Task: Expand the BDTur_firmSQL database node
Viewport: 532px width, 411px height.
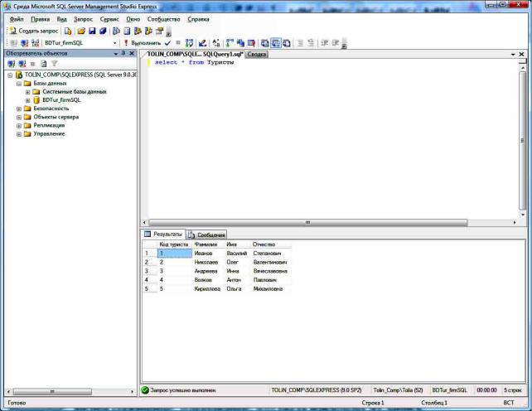Action: 28,100
